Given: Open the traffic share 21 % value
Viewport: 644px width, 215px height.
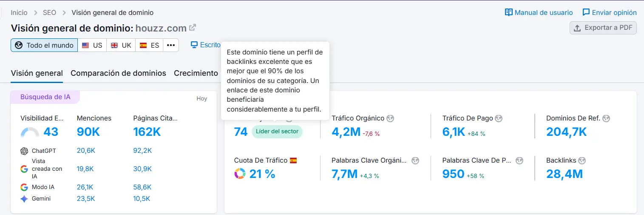Looking at the screenshot, I should pyautogui.click(x=262, y=174).
